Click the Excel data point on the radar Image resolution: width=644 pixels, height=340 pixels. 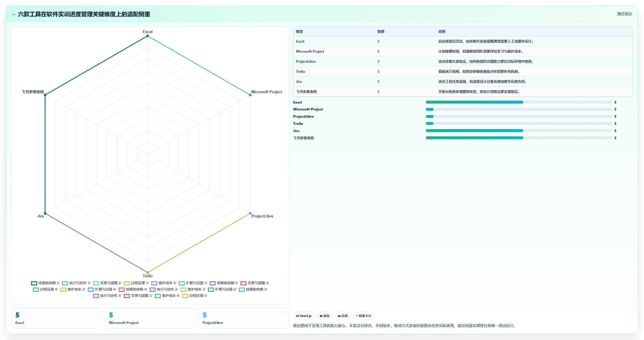tap(147, 36)
